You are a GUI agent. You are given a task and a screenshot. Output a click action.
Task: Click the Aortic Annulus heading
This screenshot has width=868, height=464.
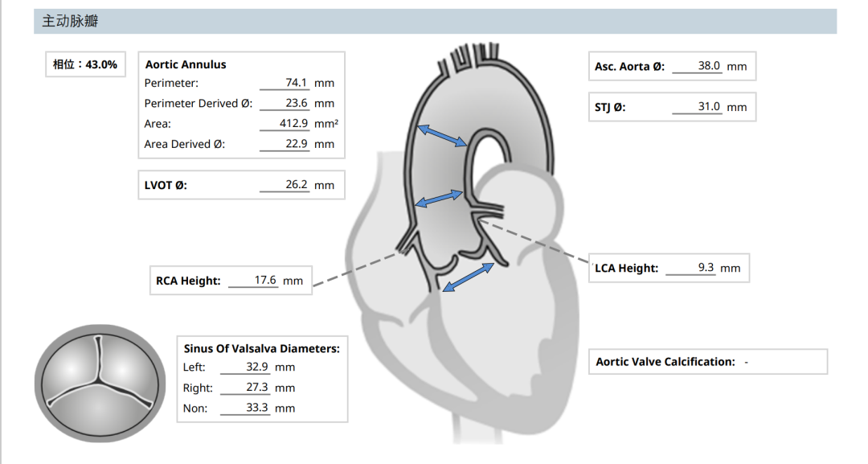tap(186, 64)
